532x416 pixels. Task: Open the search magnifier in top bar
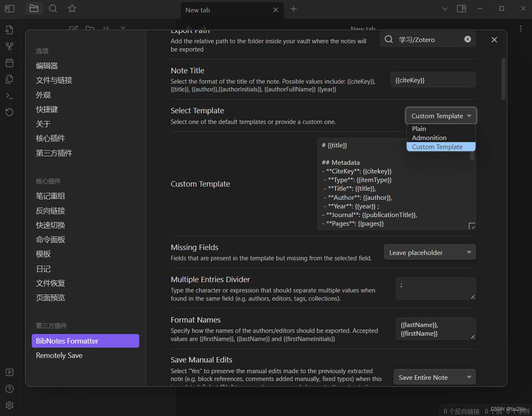click(53, 9)
